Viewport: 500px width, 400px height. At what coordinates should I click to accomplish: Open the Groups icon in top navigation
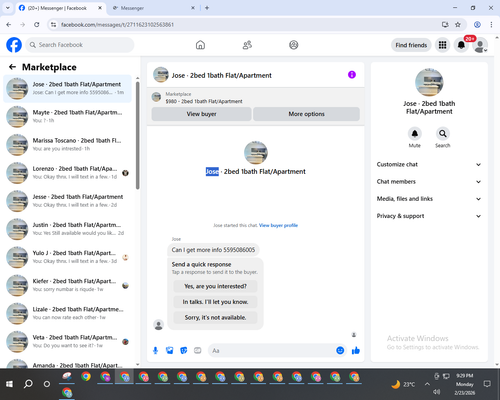[294, 45]
